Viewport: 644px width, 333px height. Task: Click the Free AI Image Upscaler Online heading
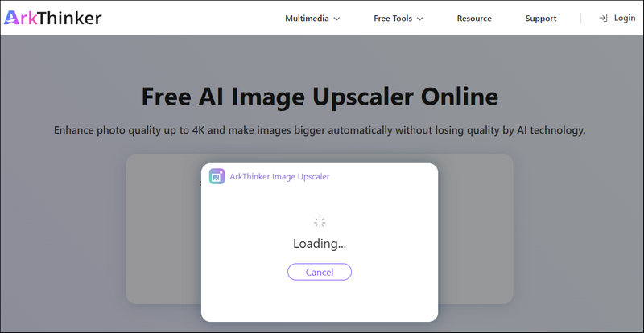pos(320,97)
